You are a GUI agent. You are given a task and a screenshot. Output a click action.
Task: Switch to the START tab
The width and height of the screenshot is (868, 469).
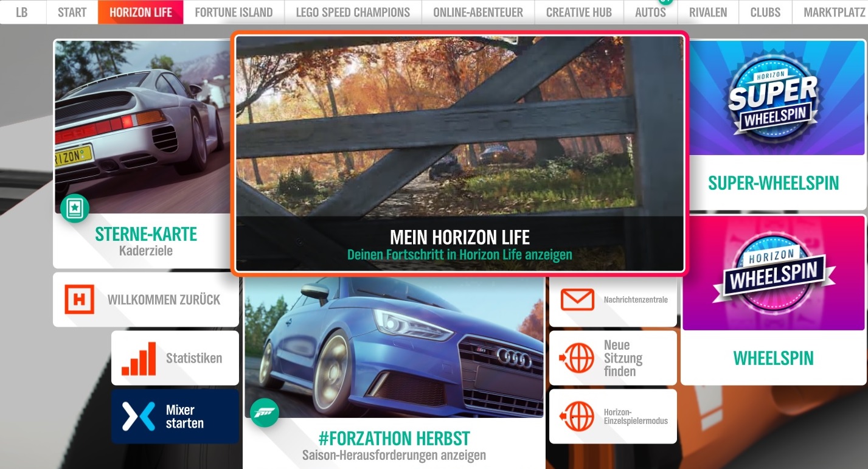(x=72, y=12)
